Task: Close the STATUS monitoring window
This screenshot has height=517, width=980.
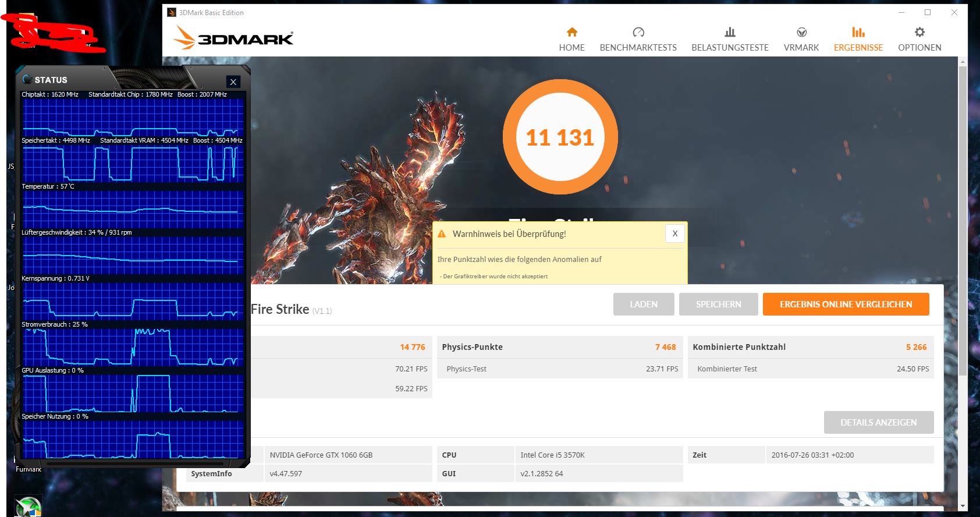Action: coord(233,82)
